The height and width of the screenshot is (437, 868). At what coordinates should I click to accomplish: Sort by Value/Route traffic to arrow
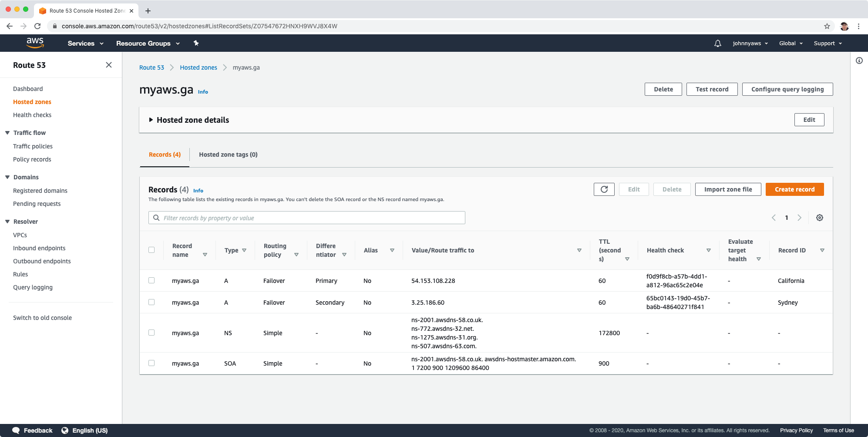[x=579, y=250]
